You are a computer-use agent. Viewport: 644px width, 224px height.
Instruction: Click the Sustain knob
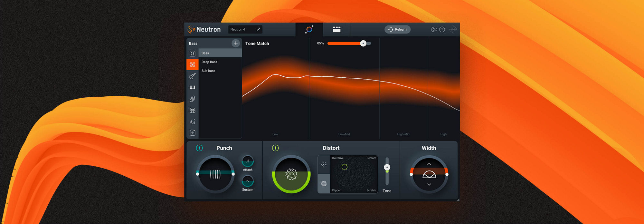point(248,181)
